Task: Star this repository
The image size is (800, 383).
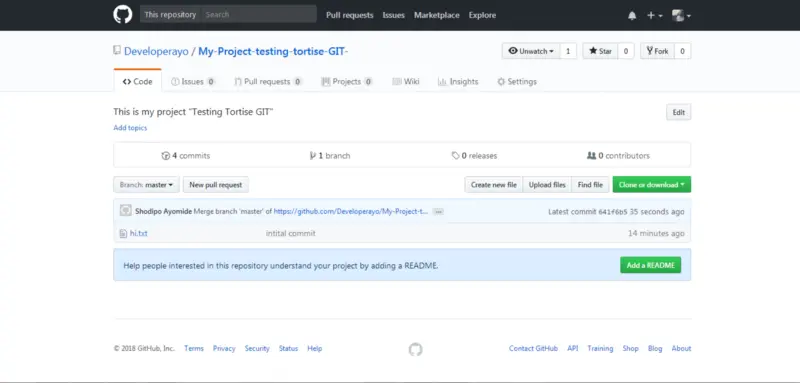Action: [x=600, y=51]
